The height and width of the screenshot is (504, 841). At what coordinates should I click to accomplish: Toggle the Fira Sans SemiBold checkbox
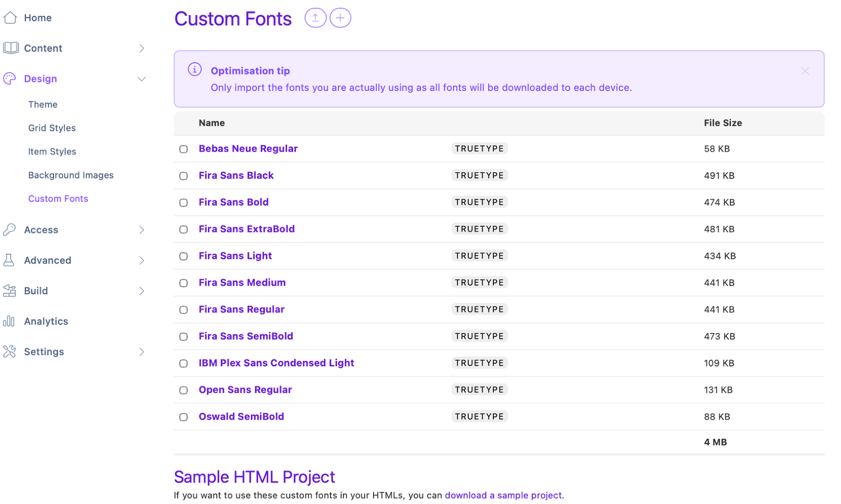tap(183, 337)
